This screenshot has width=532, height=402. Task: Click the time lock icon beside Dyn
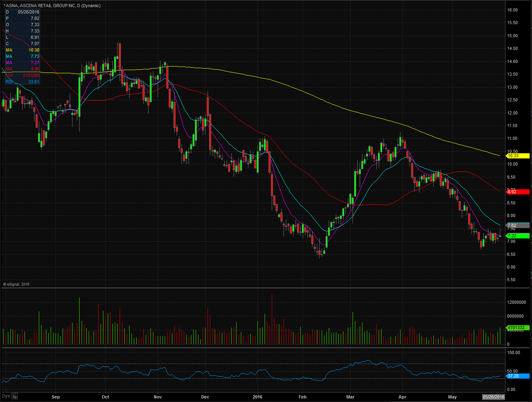click(15, 396)
